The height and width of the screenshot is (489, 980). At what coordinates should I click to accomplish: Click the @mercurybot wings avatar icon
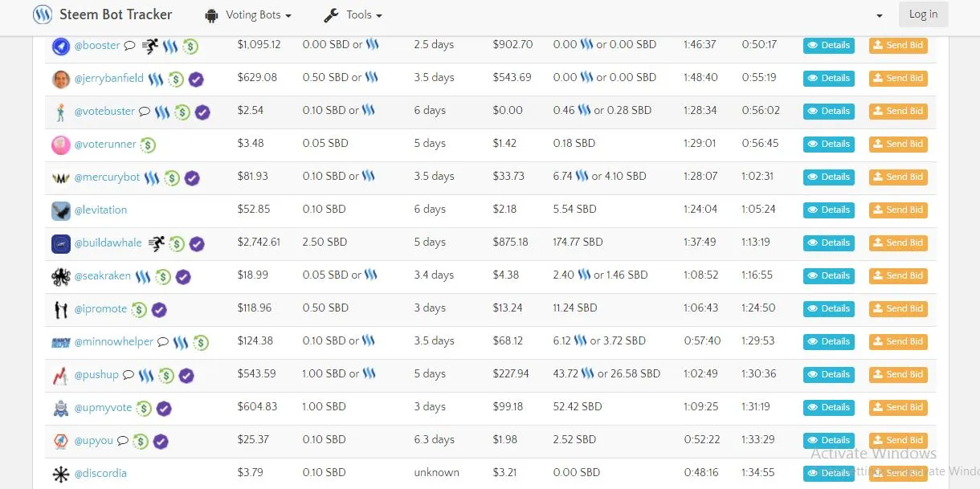(61, 178)
